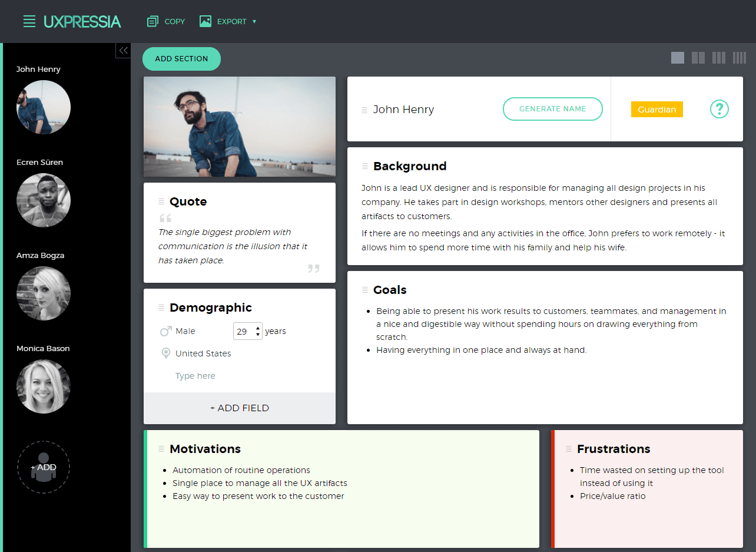Click 'Price/value ratio' frustration item
The width and height of the screenshot is (756, 552).
click(613, 496)
